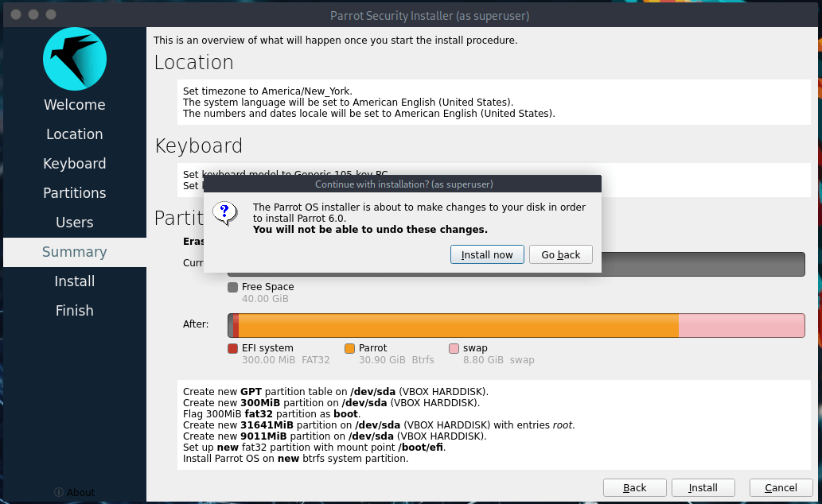This screenshot has width=822, height=504.
Task: Click the Summary step in sidebar
Action: [x=74, y=252]
